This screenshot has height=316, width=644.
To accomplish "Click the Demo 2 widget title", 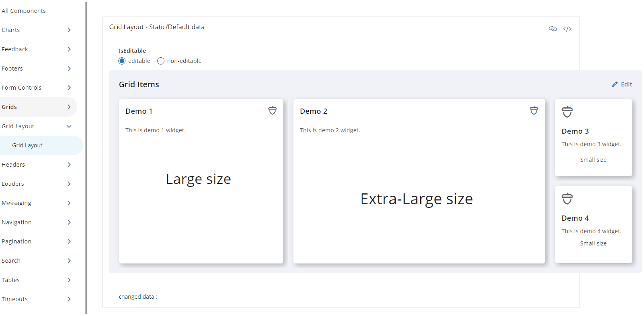I will click(x=313, y=111).
